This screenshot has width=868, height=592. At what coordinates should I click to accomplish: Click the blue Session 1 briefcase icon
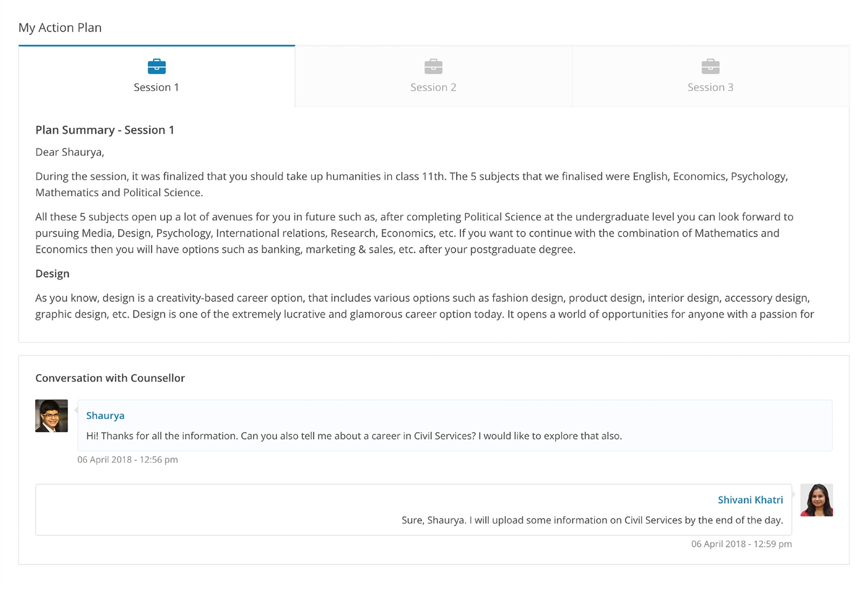157,67
